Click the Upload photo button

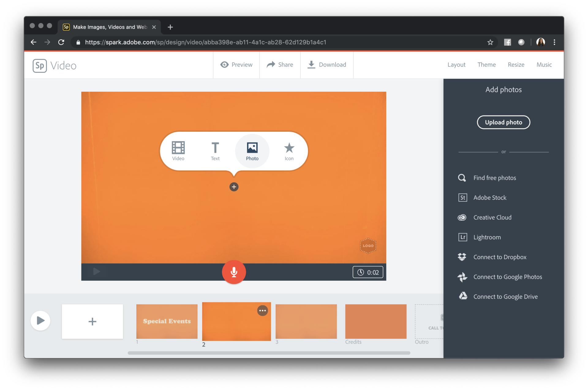tap(503, 122)
